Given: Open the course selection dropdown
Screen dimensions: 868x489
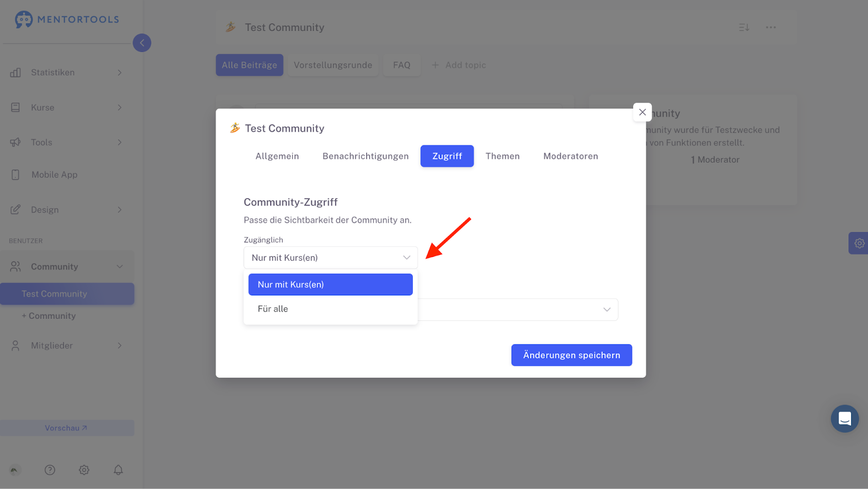Looking at the screenshot, I should click(518, 310).
